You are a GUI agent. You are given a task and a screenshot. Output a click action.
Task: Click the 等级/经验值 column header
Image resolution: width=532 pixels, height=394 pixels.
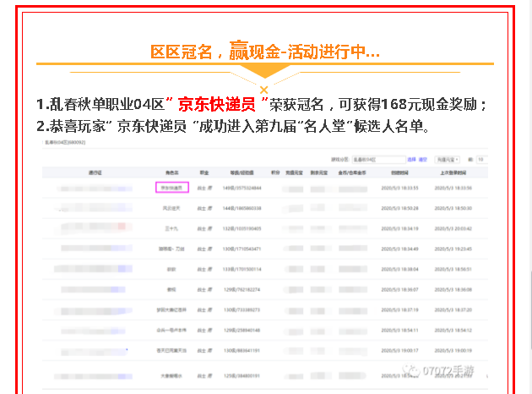click(242, 172)
